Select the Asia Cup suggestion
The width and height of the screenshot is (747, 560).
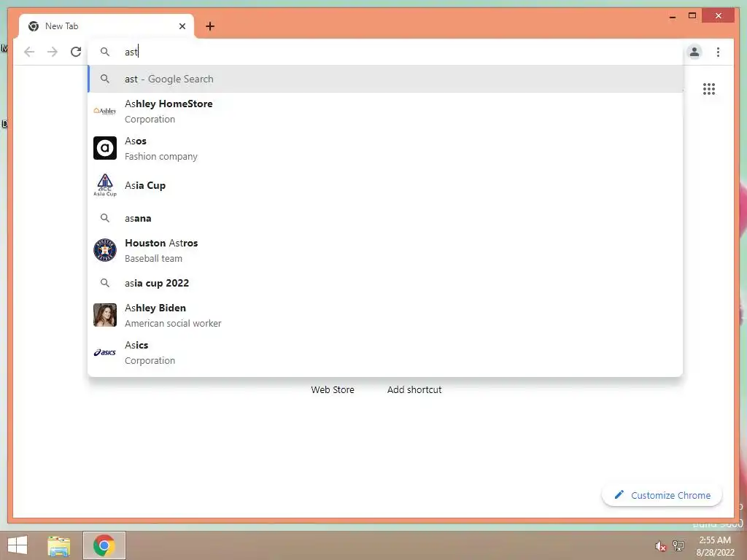pos(385,185)
